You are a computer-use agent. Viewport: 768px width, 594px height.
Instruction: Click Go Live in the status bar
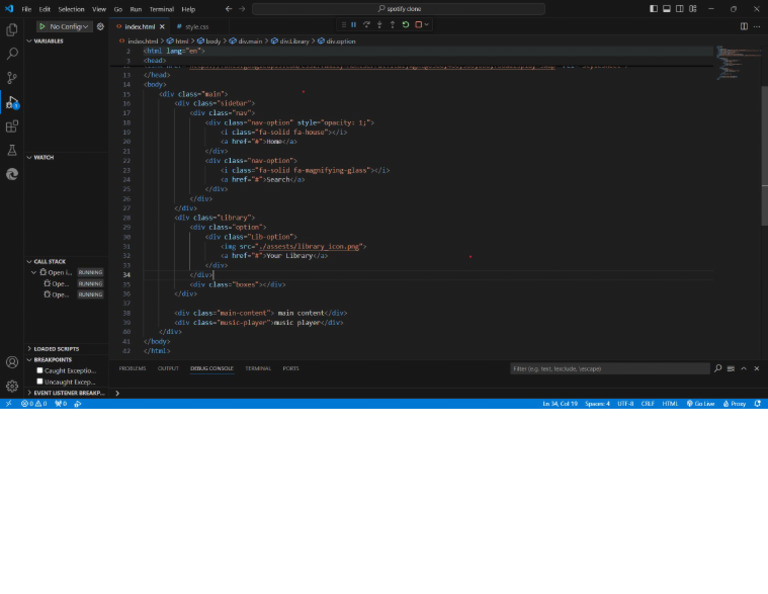[x=700, y=404]
